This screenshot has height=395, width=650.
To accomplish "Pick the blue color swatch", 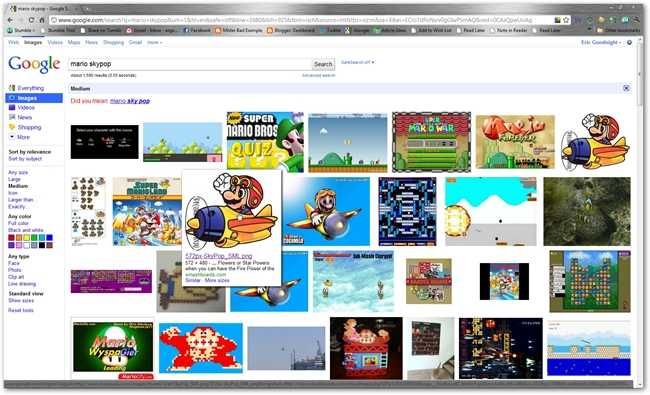I will [x=49, y=237].
